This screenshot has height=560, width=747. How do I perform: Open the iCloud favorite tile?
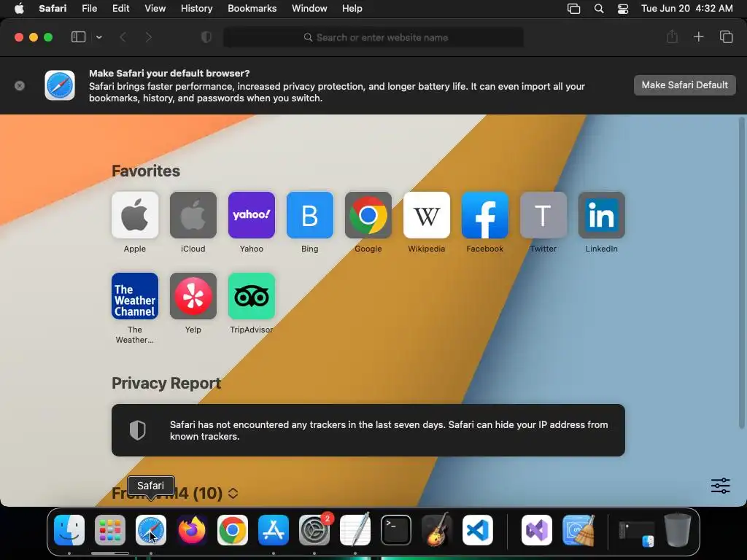tap(193, 215)
